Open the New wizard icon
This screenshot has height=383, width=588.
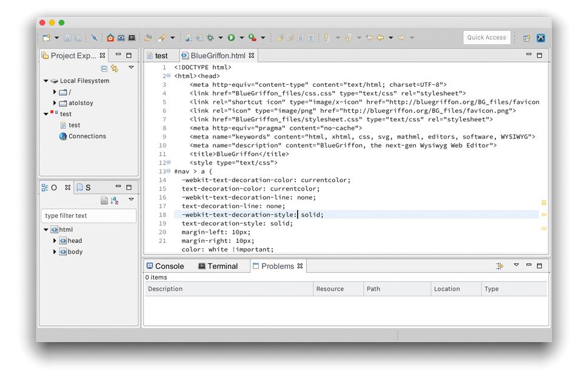(45, 37)
